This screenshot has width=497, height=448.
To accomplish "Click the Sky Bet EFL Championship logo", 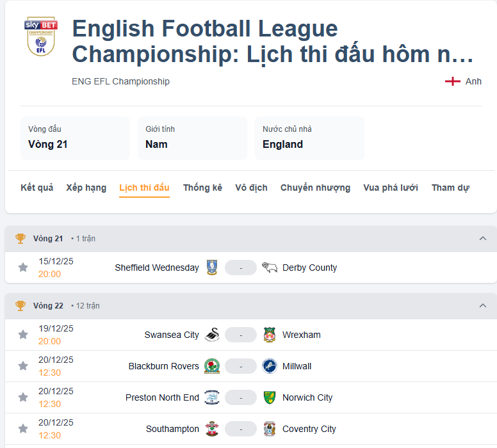I will (41, 36).
